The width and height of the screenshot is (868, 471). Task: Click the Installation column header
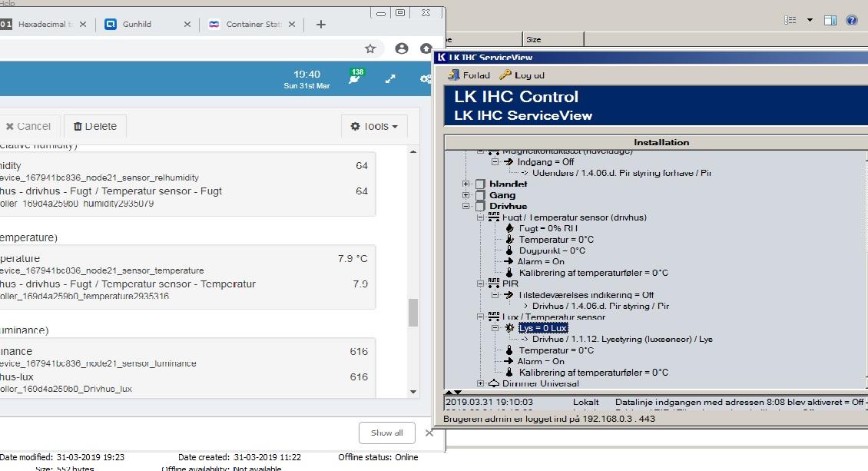661,142
